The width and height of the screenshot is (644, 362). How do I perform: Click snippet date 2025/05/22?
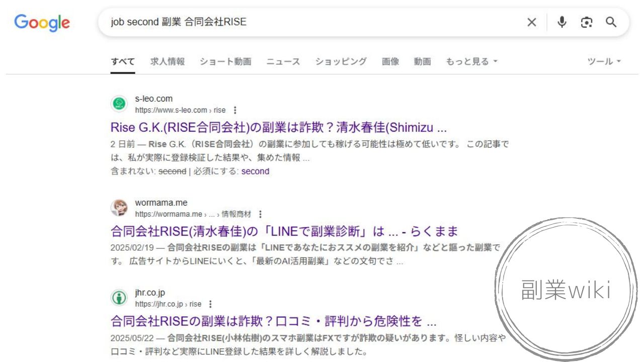[x=133, y=337]
